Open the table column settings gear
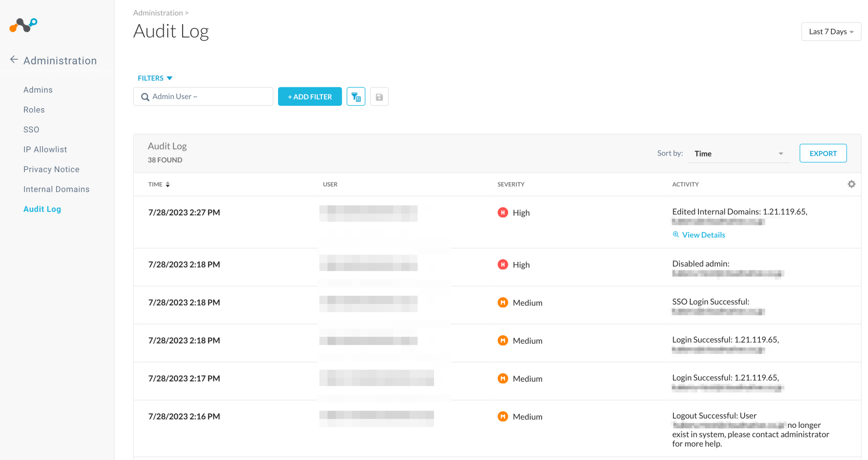Viewport: 868px width, 460px height. pyautogui.click(x=851, y=184)
